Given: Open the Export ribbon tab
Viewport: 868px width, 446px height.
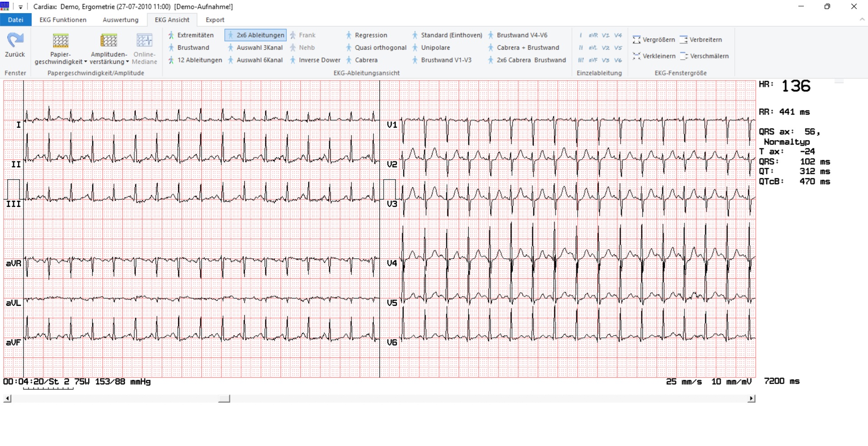Looking at the screenshot, I should (x=215, y=20).
